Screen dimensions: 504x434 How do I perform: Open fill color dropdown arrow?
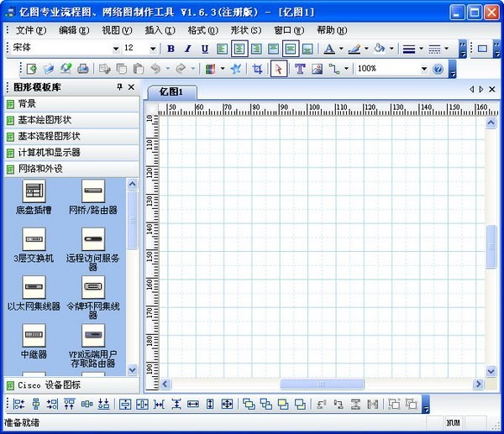(x=391, y=49)
